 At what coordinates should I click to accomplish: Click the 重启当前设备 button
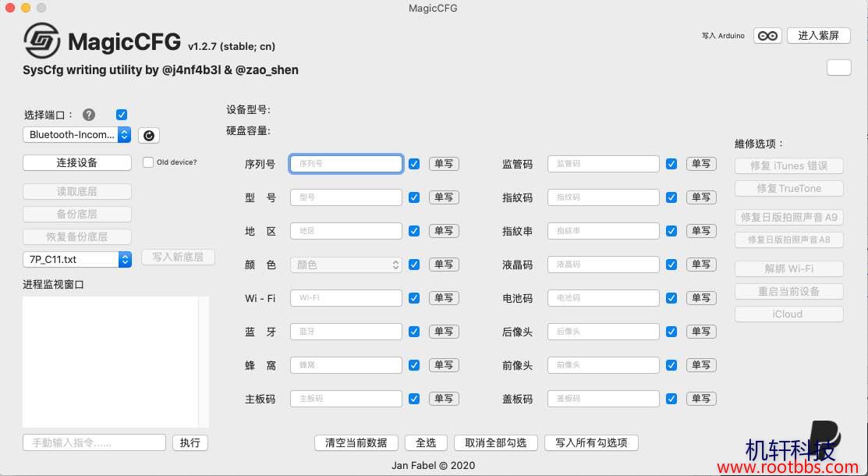[x=788, y=292]
